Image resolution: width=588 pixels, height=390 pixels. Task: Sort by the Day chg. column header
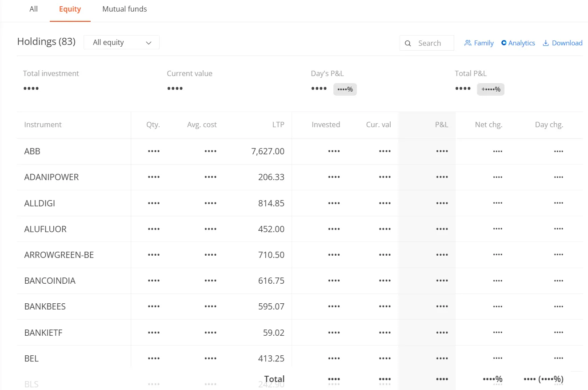[549, 125]
